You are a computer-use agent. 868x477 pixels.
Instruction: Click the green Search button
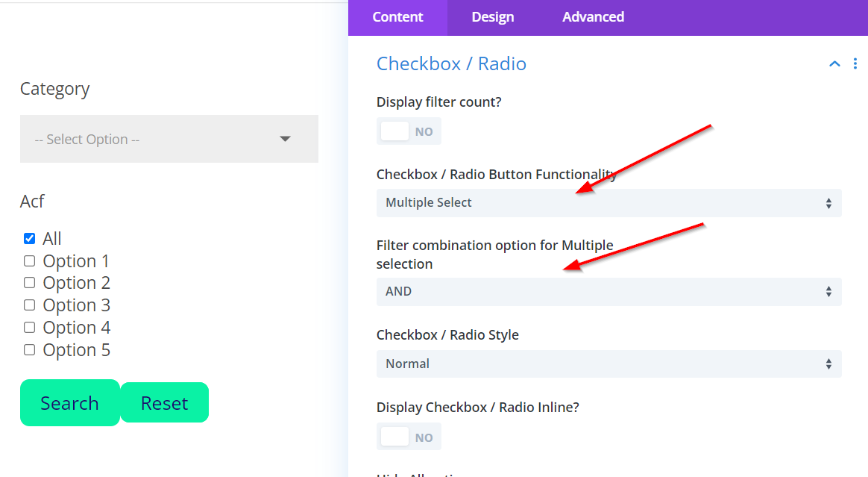tap(69, 403)
